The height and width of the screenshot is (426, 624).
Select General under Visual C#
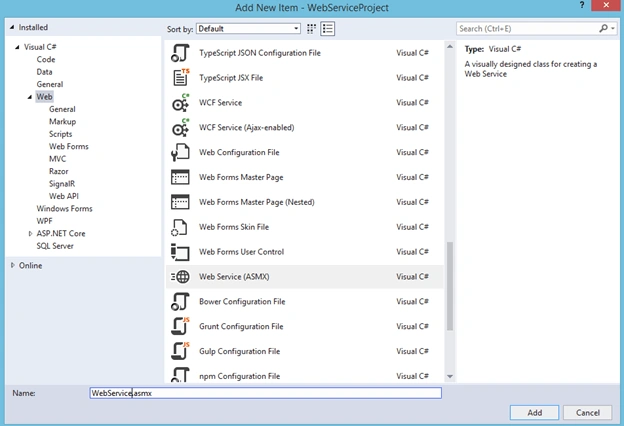[x=50, y=84]
